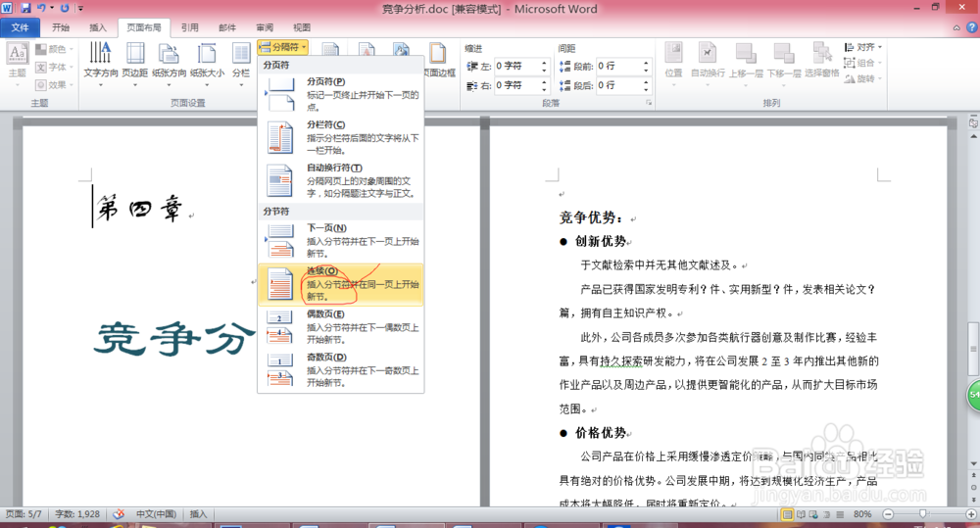Click the 分栏 columns icon
The image size is (980, 528).
[x=241, y=54]
